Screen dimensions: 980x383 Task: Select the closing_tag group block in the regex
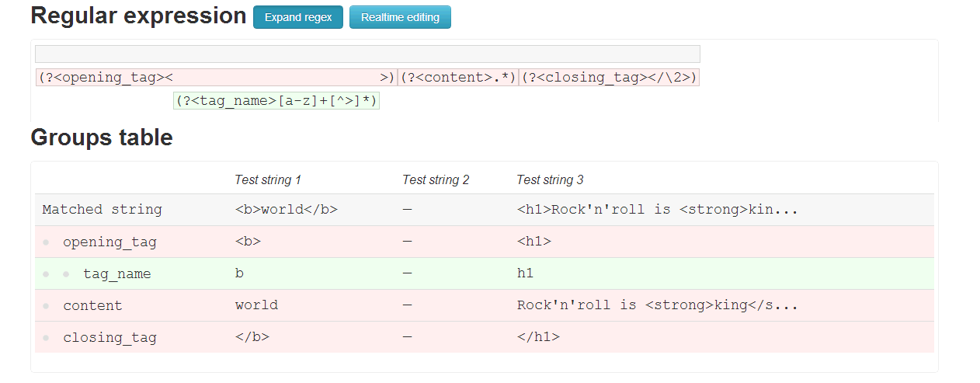click(x=610, y=78)
